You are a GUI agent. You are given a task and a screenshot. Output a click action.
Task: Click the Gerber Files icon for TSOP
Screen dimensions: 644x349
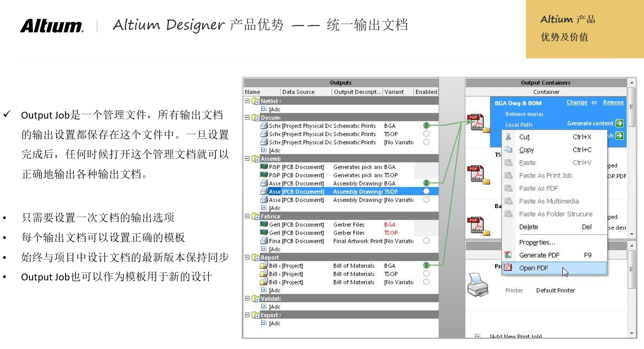264,233
